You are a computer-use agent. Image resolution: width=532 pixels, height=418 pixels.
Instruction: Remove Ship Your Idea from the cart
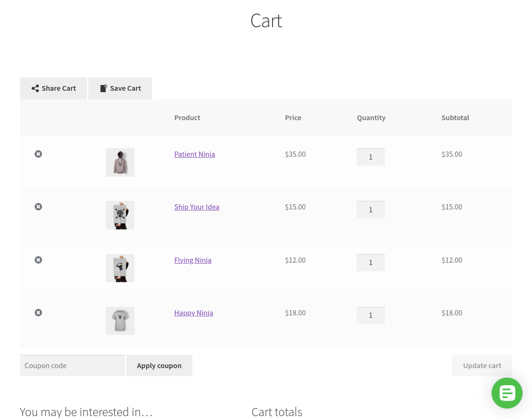[38, 207]
